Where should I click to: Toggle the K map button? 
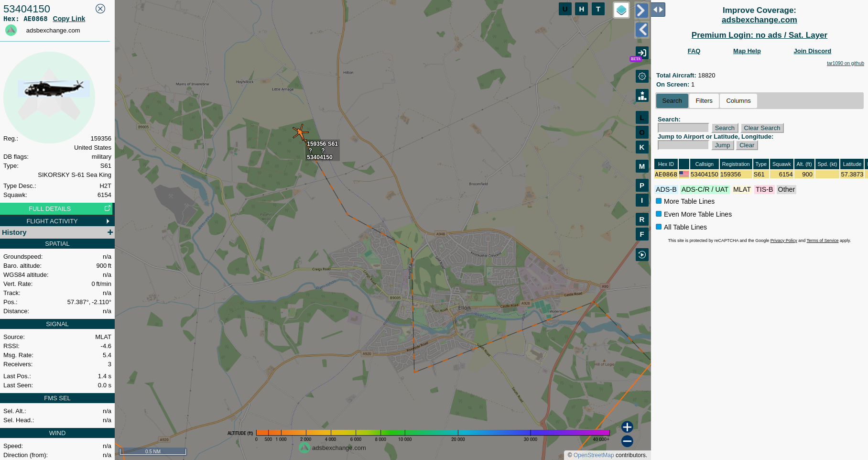pyautogui.click(x=642, y=147)
